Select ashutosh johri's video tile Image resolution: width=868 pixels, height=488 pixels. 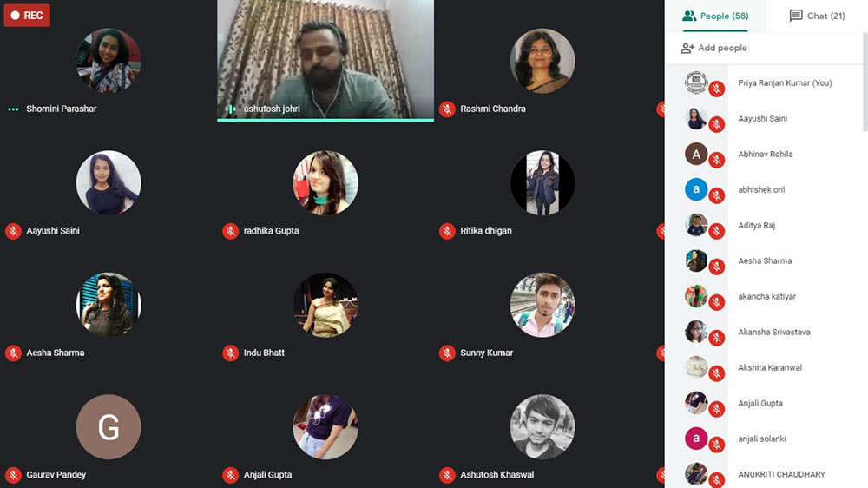pos(325,61)
